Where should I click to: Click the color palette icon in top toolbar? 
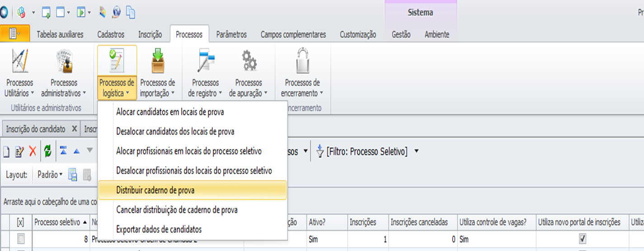pos(102,12)
